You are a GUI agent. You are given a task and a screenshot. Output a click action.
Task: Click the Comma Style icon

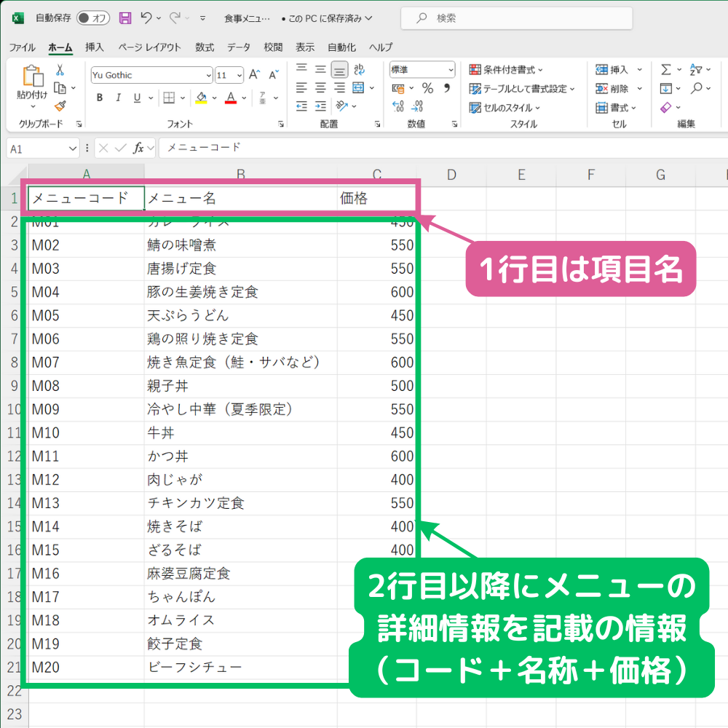(447, 88)
